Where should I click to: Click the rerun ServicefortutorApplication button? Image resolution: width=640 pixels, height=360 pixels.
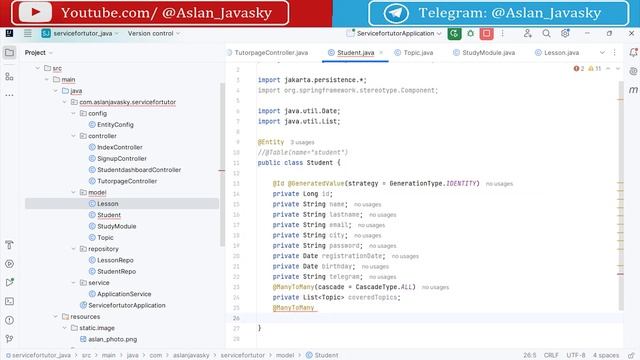click(454, 33)
